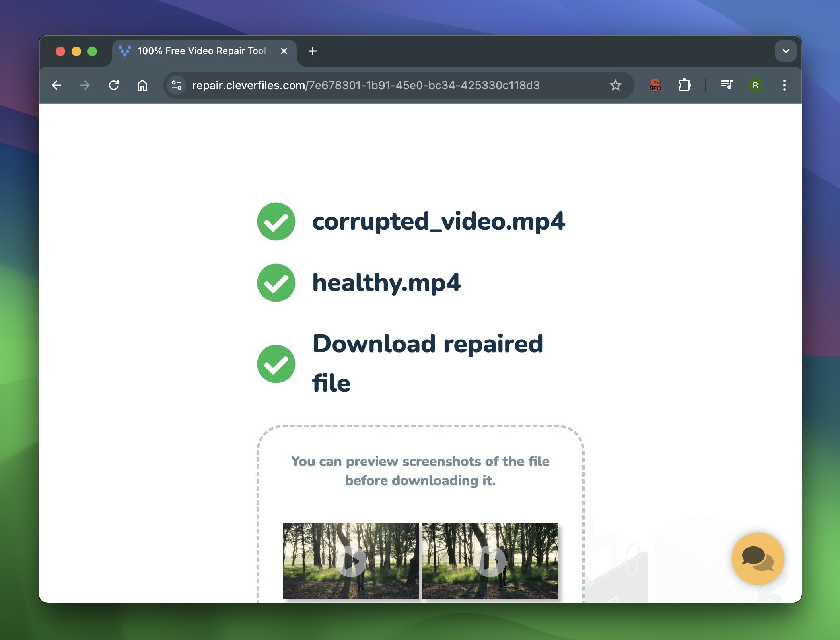Screen dimensions: 840x640
Task: Open a new tab with the plus button
Action: point(313,51)
